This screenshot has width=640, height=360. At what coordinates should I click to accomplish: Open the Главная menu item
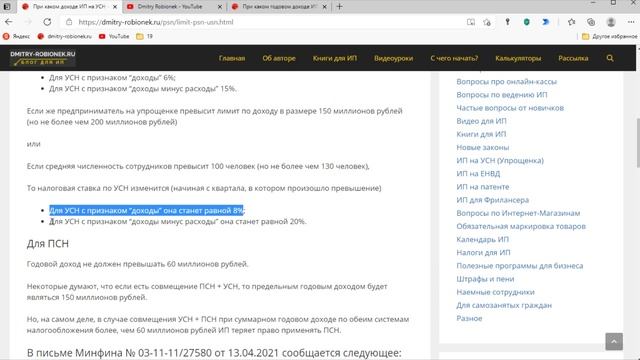232,58
